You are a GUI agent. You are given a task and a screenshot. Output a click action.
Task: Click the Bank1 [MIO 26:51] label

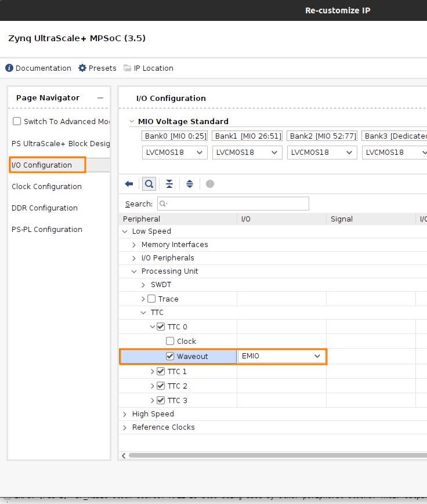coord(247,136)
